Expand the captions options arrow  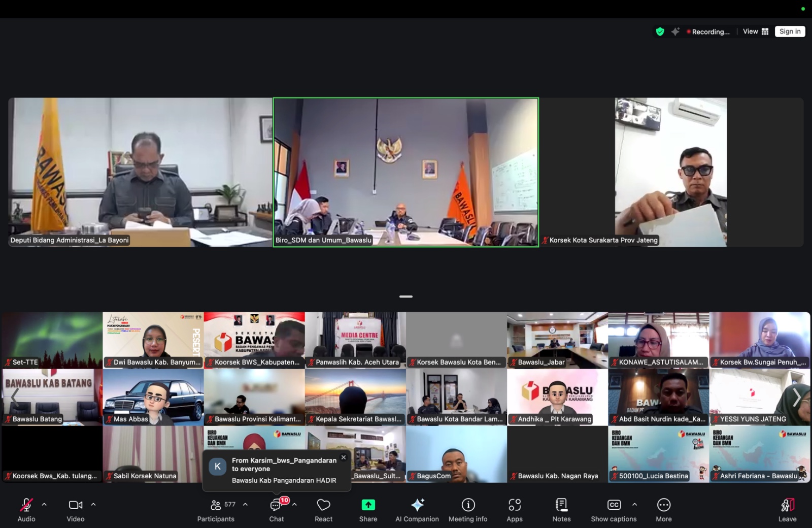[634, 505]
